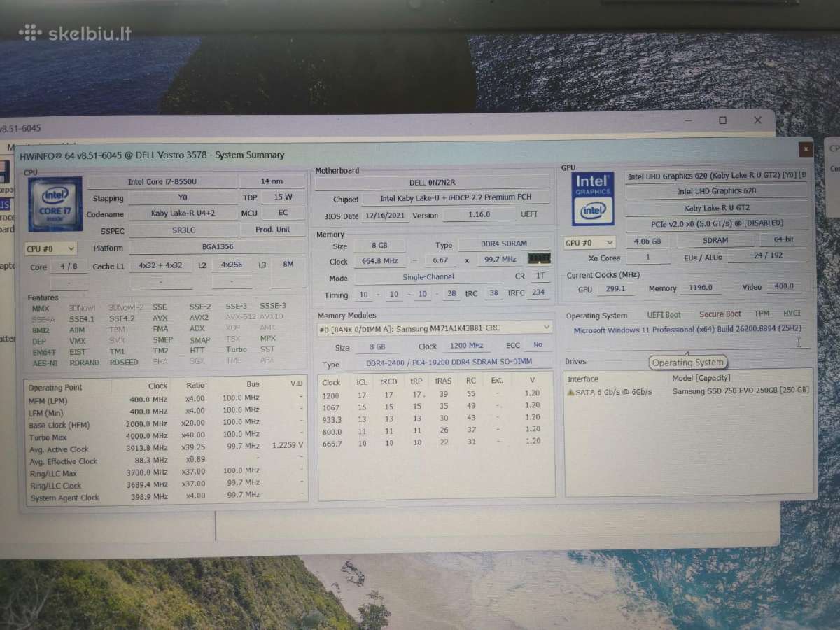
Task: Click the GPU clock 299.1 value
Action: 615,288
